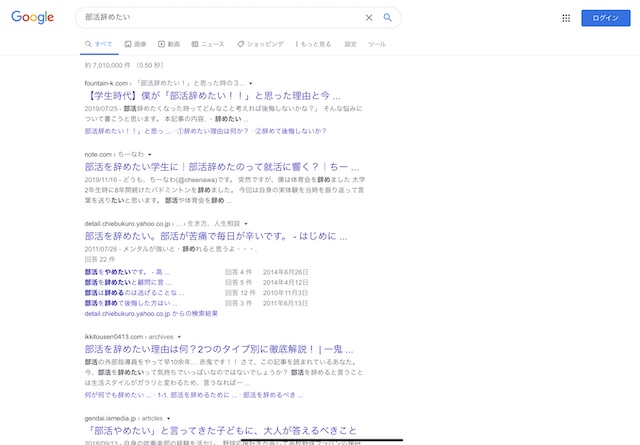The image size is (640, 445).
Task: Open result 【学生時代】僕が「部活辞めたい！！」と思った理由と今
Action: click(212, 96)
